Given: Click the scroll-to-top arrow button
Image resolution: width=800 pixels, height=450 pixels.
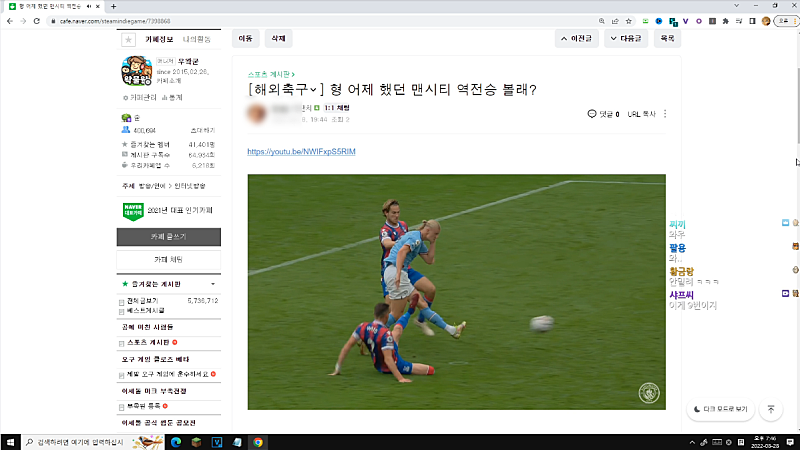Looking at the screenshot, I should [x=771, y=409].
